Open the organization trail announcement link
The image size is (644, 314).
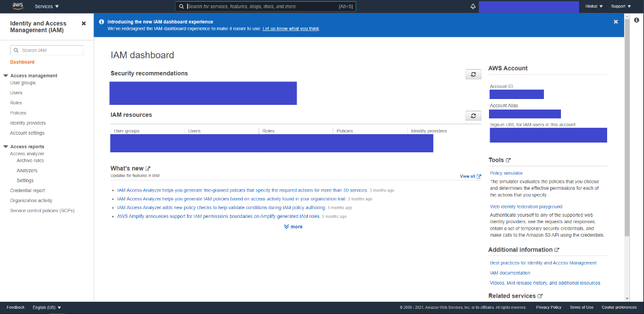pyautogui.click(x=231, y=199)
